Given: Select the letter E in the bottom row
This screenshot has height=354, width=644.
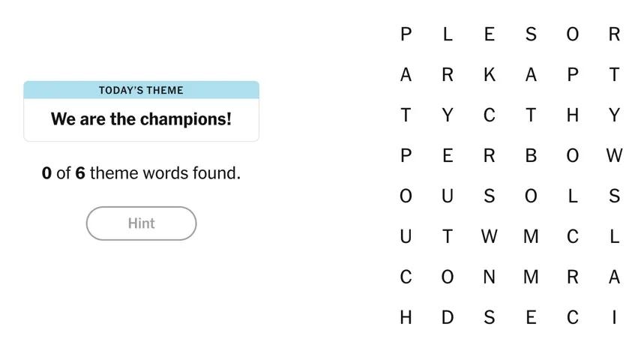Looking at the screenshot, I should (x=531, y=318).
